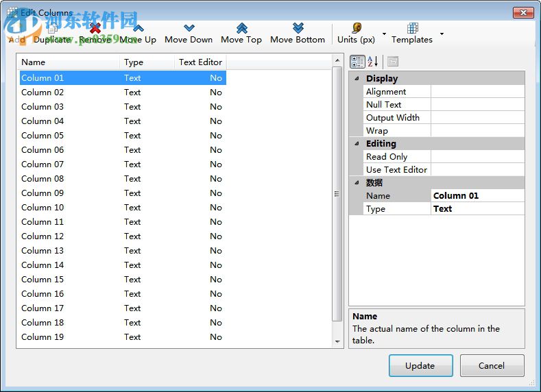Select the Column 02 row

click(x=123, y=93)
